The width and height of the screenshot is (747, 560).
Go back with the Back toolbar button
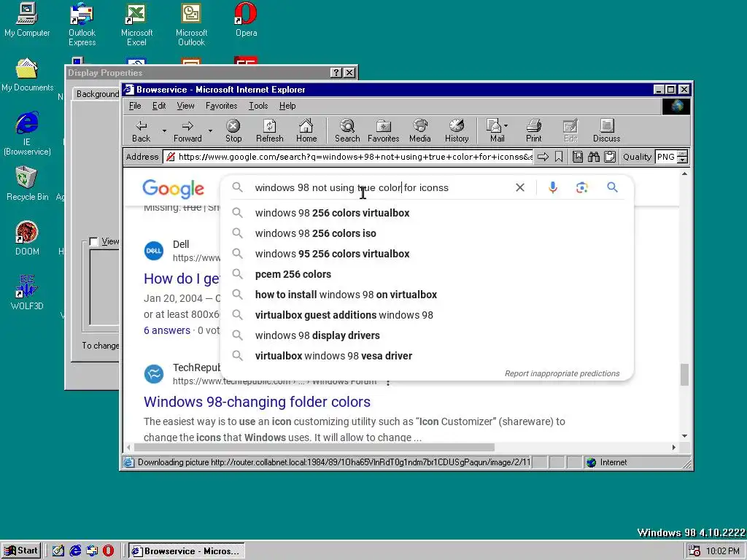pos(141,131)
